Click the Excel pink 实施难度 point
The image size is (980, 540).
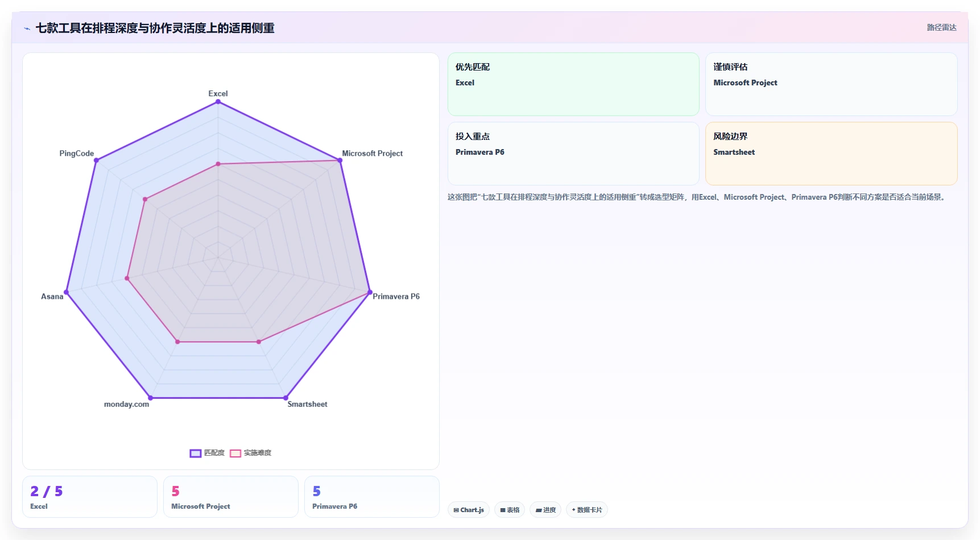pyautogui.click(x=218, y=164)
